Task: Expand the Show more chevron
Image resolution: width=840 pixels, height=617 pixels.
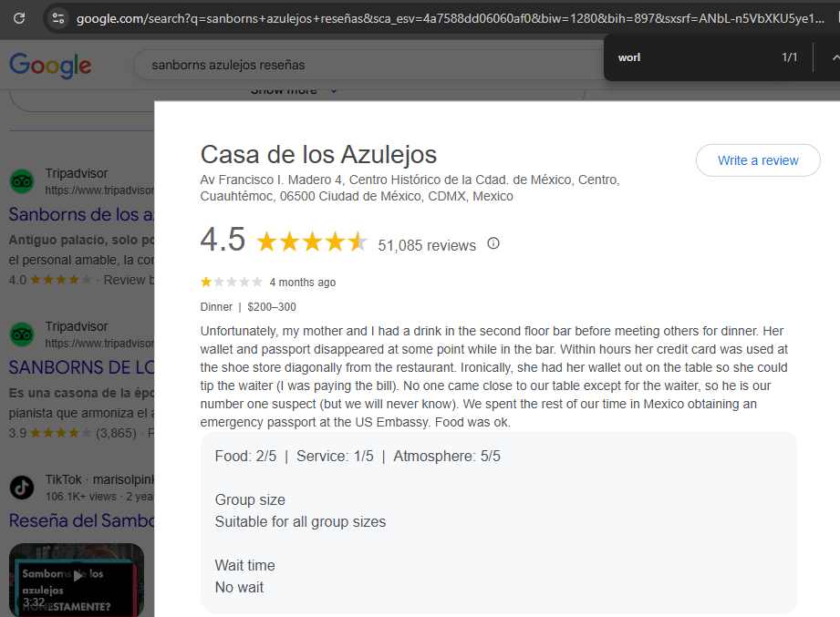Action: click(x=334, y=90)
